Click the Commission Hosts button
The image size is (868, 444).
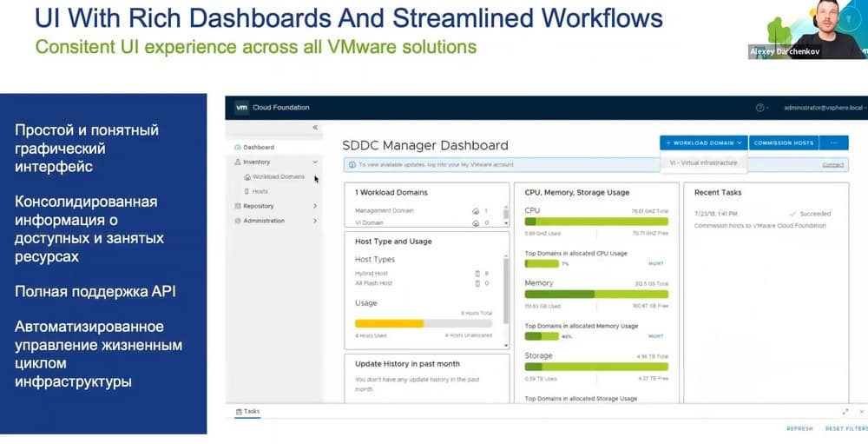[783, 143]
